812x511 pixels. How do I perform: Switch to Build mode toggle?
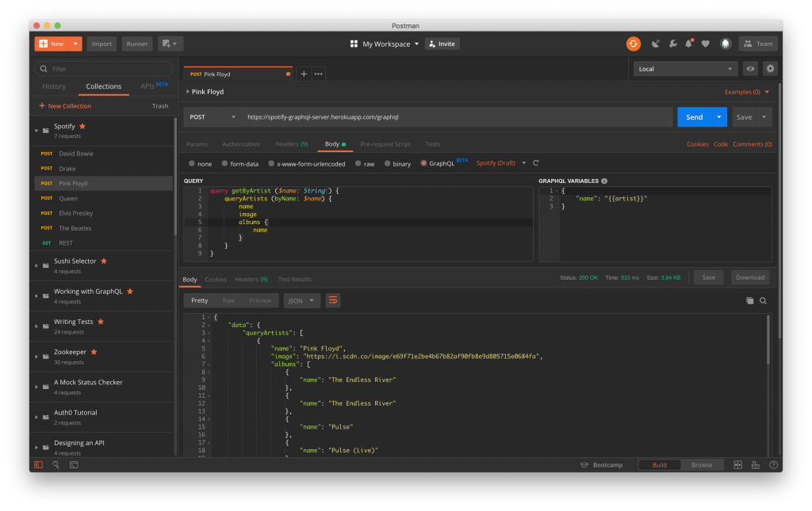[x=659, y=465]
